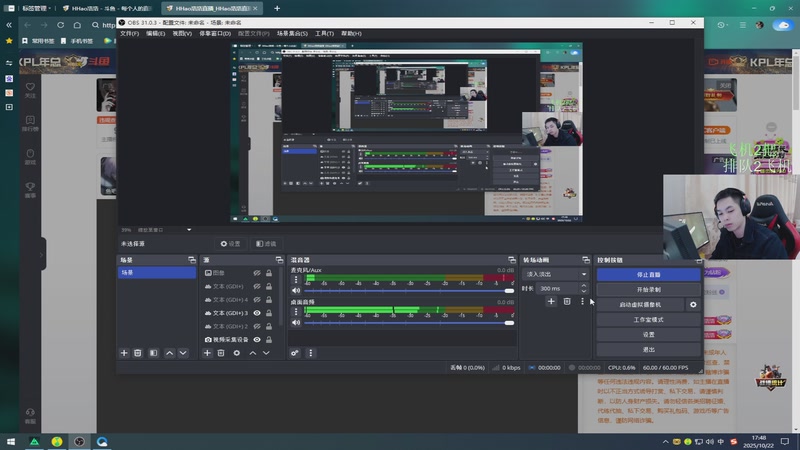Open the mixer panel's three-dot menu at the bottom

coord(311,353)
